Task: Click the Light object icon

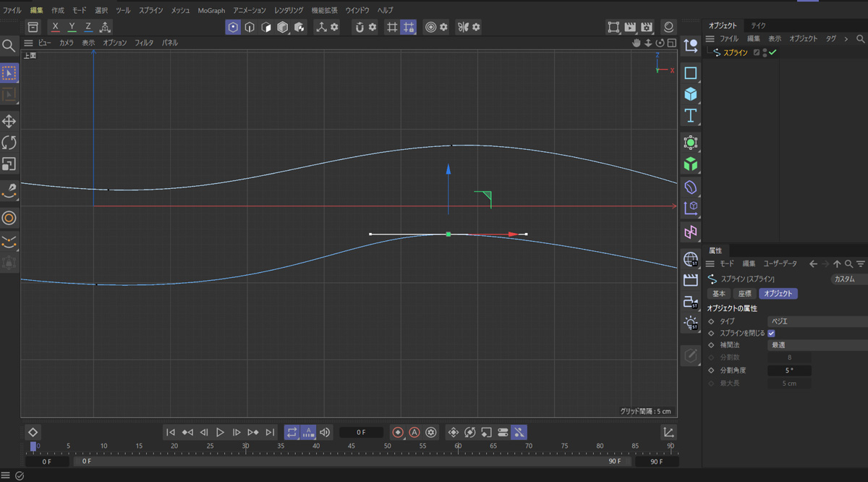Action: click(691, 323)
